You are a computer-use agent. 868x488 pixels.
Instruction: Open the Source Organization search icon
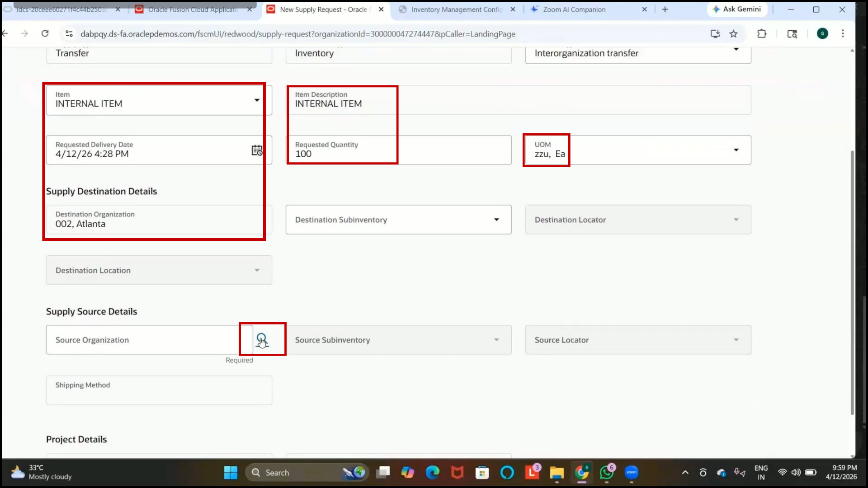point(262,340)
